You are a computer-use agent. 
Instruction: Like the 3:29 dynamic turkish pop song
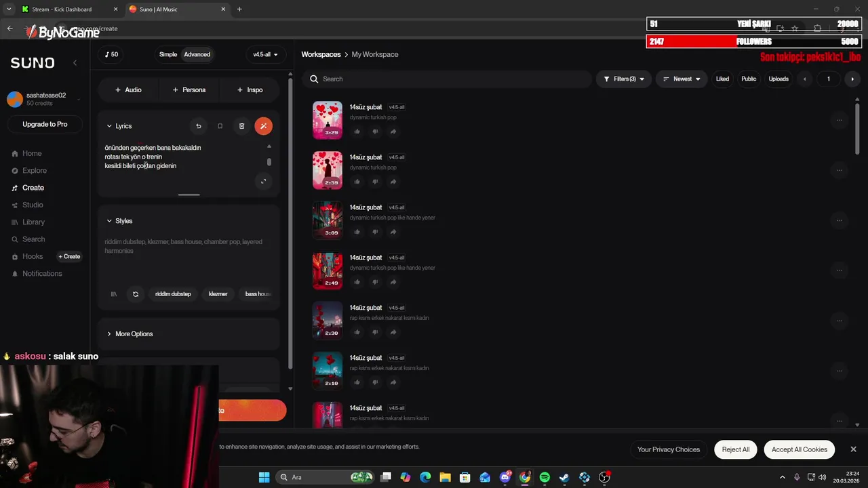(x=357, y=131)
